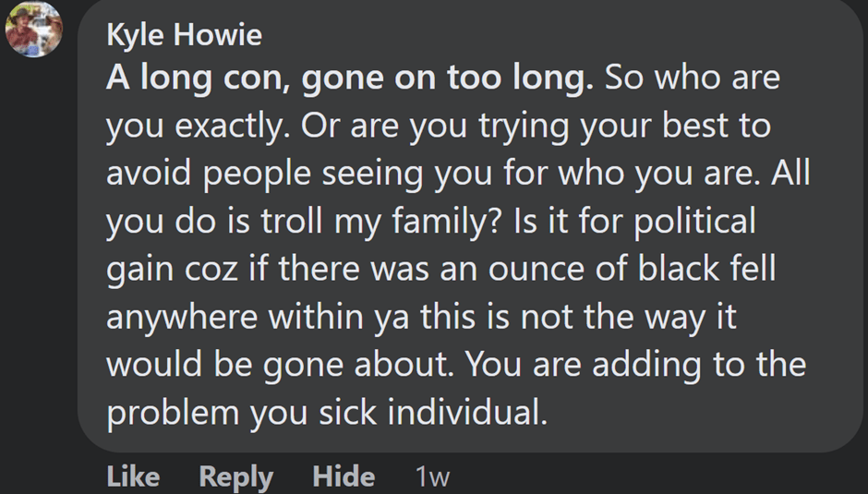The width and height of the screenshot is (868, 494).
Task: Hide this comment using the Hide link
Action: pos(344,476)
